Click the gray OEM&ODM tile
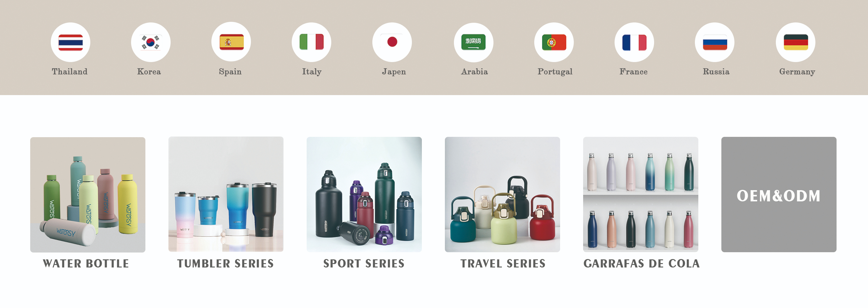Image resolution: width=868 pixels, height=308 pixels. coord(779,194)
